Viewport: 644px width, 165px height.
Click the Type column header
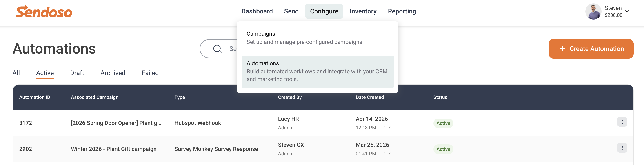coord(180,97)
